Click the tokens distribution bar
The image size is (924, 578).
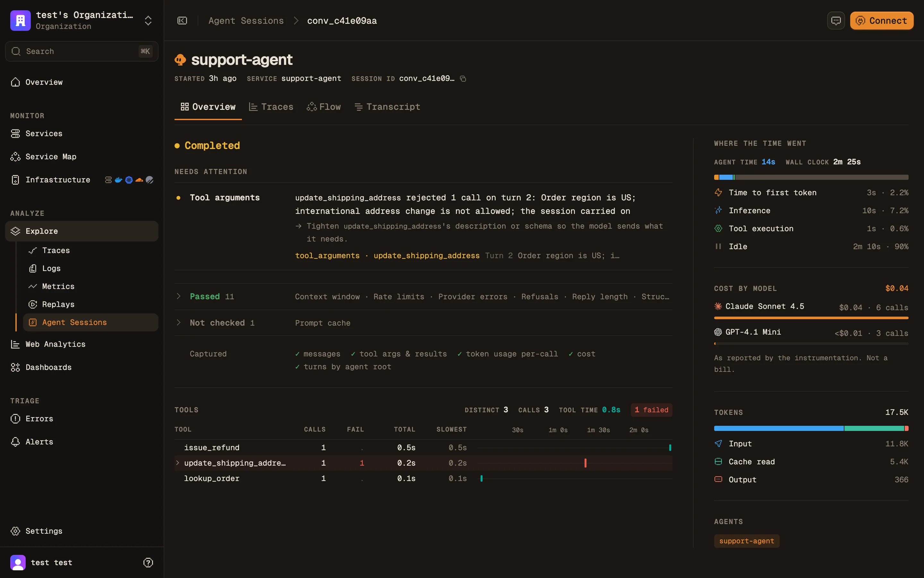(811, 429)
